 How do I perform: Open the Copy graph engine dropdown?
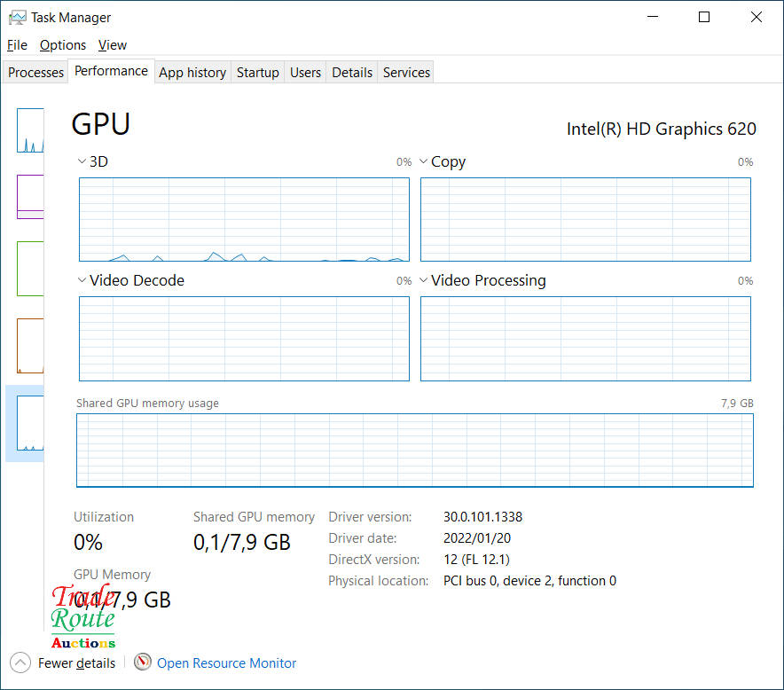pyautogui.click(x=424, y=161)
